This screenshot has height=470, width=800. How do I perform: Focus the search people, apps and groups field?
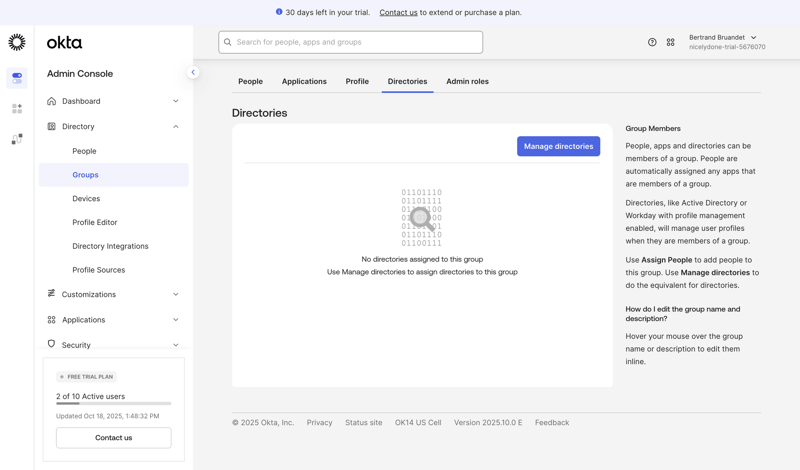[x=351, y=42]
